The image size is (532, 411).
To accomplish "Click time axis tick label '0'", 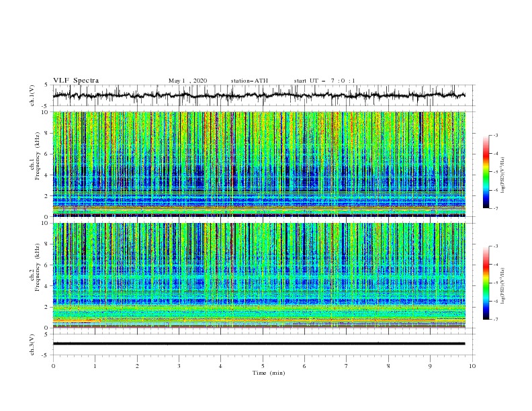I will [x=53, y=366].
